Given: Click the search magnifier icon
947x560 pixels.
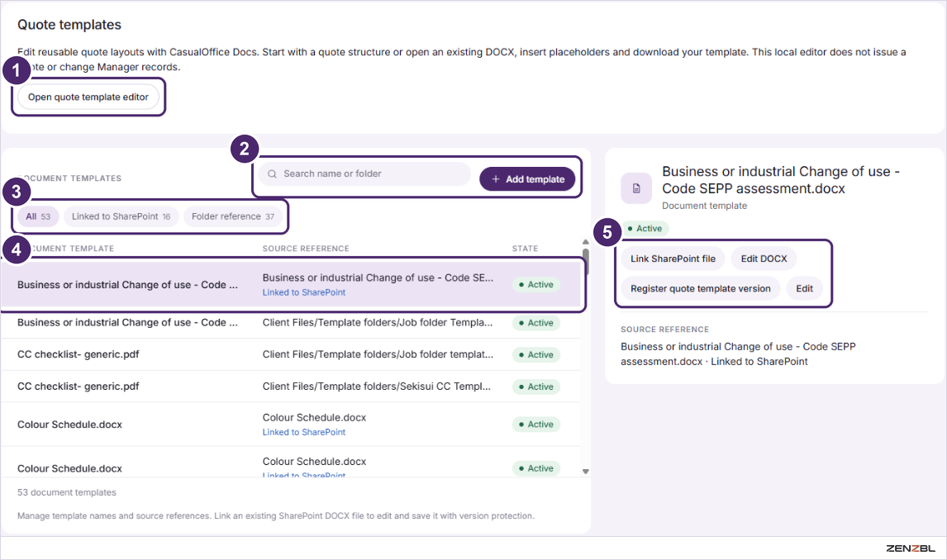Looking at the screenshot, I should tap(273, 173).
